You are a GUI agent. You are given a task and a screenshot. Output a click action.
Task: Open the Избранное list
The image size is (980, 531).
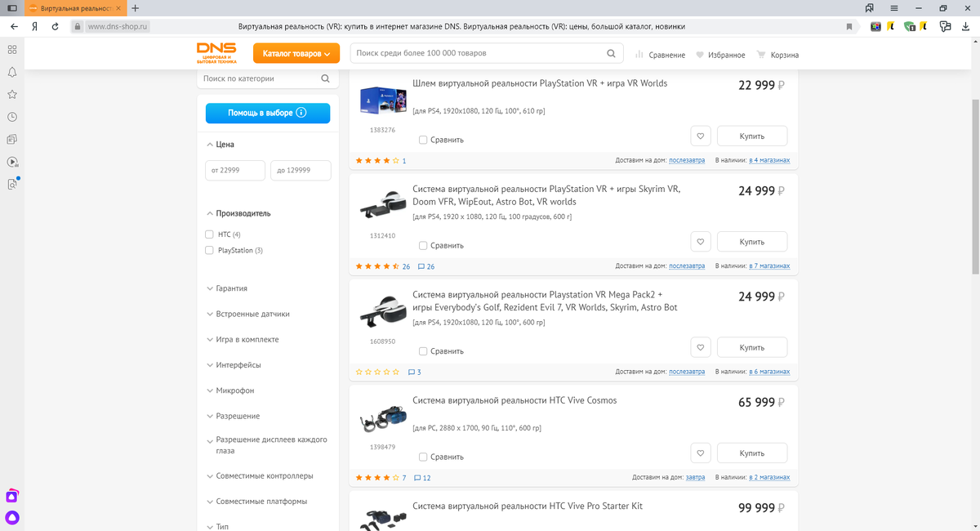coord(720,55)
